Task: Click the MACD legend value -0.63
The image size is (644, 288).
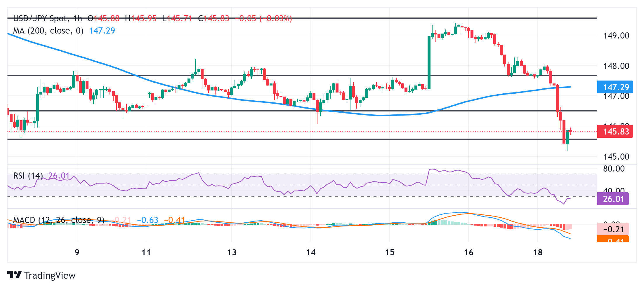Action: (147, 220)
